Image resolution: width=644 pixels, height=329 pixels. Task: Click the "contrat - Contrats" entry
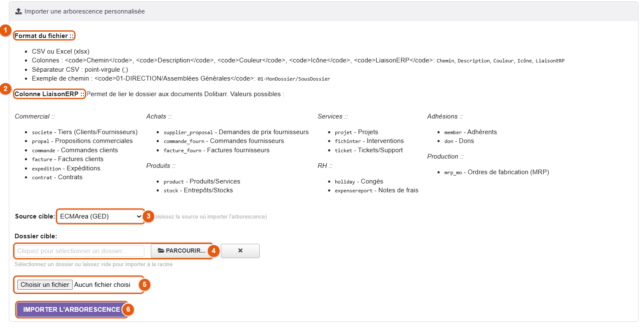(57, 177)
